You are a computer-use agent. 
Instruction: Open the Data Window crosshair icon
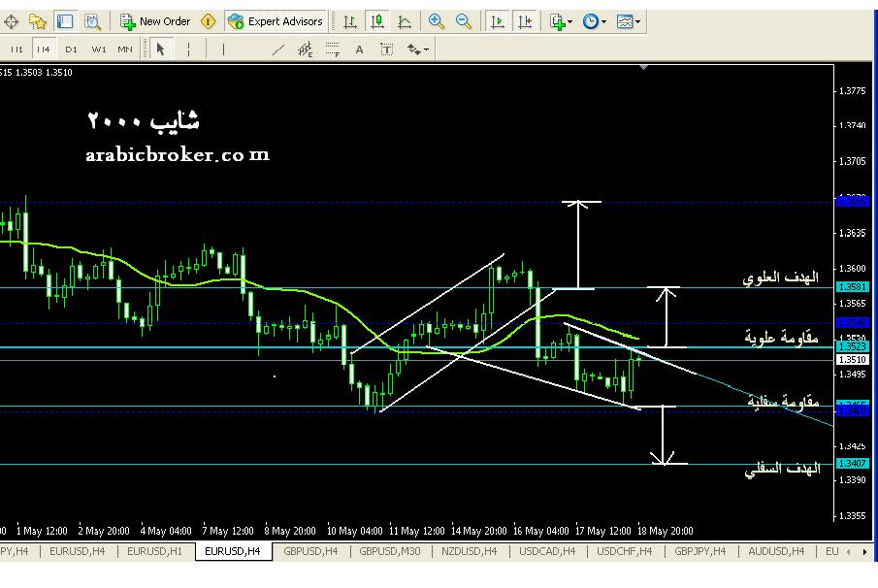point(12,22)
